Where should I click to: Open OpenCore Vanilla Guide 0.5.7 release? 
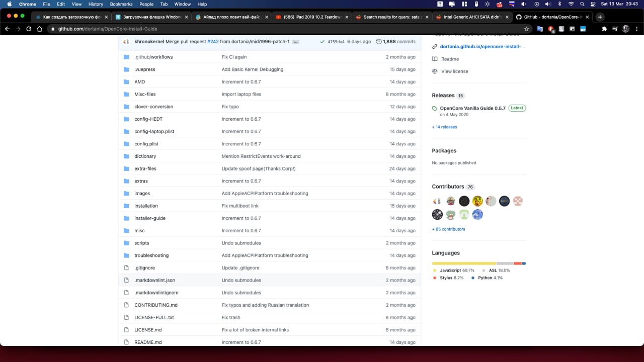click(x=473, y=108)
